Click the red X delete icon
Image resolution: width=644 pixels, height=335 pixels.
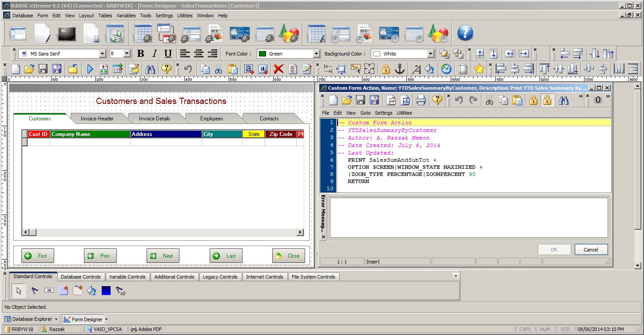click(x=278, y=69)
